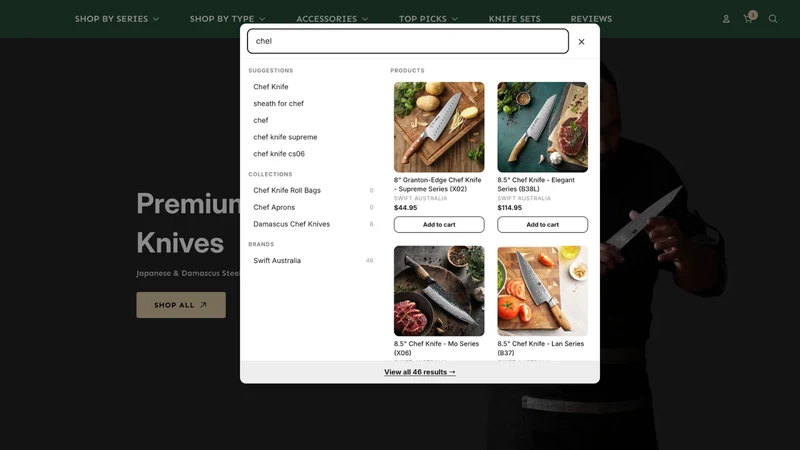Close the search popup with X
Viewport: 800px width, 450px height.
(x=581, y=42)
